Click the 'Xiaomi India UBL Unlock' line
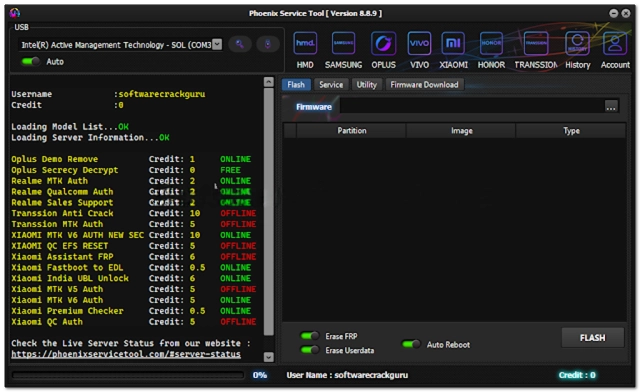 pyautogui.click(x=131, y=278)
